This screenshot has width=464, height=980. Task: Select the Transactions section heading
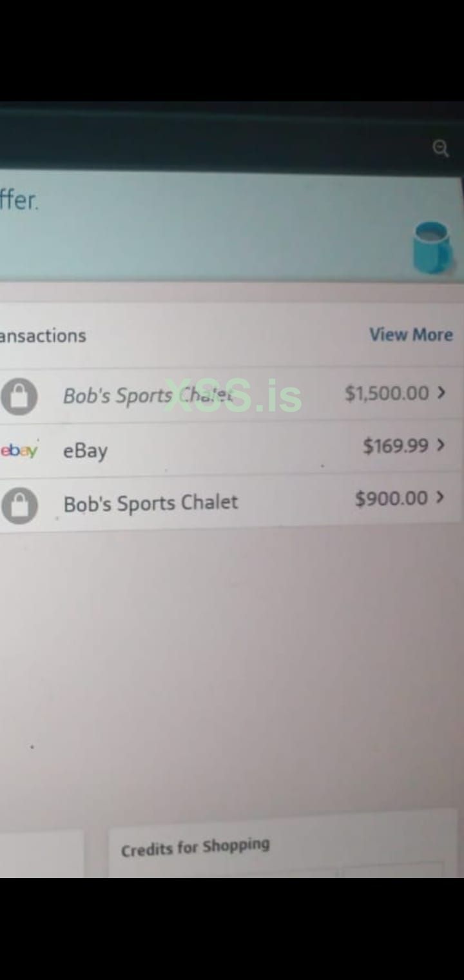click(43, 336)
